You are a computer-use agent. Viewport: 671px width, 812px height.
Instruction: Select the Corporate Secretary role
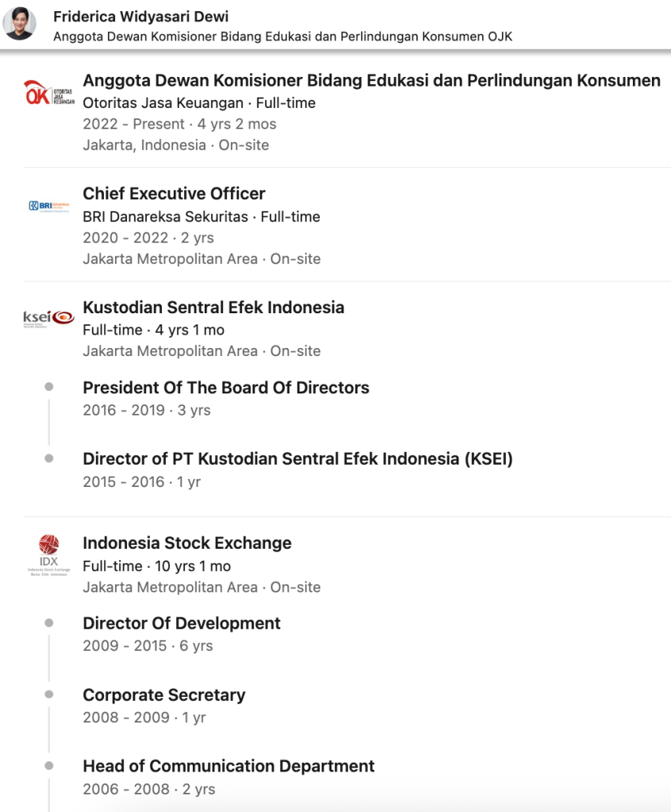click(x=164, y=695)
